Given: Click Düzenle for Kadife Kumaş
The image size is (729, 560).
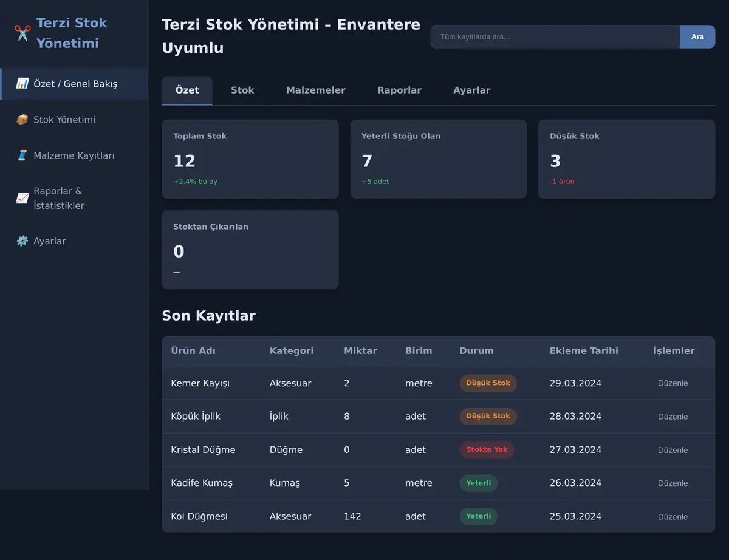Looking at the screenshot, I should [673, 483].
